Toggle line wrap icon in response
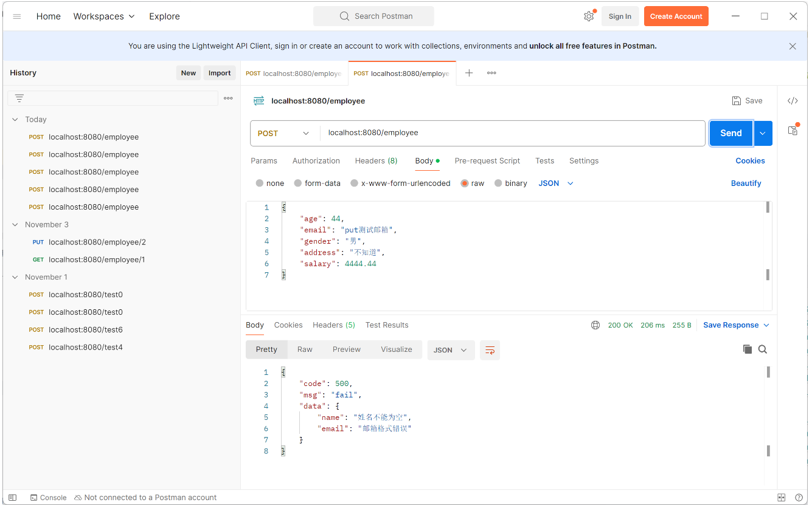The image size is (812, 505). (490, 350)
